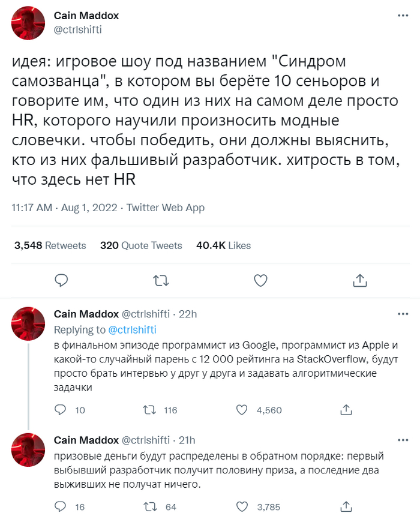Open the share icon on the main tweet
This screenshot has height=522, width=420.
359,280
